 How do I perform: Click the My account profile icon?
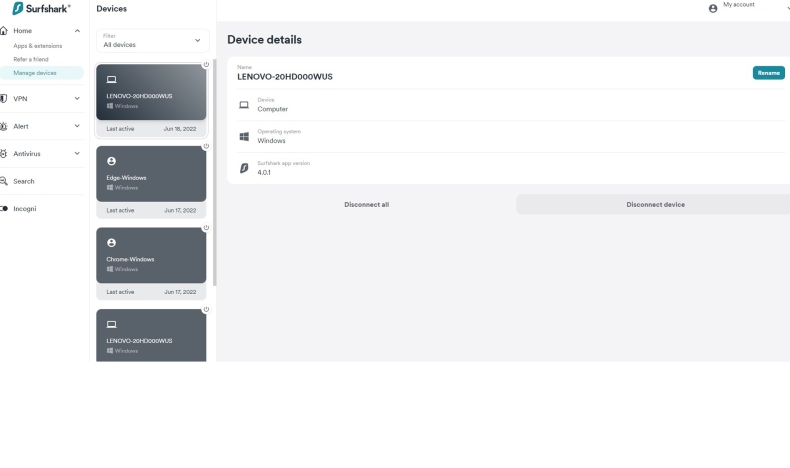(713, 8)
